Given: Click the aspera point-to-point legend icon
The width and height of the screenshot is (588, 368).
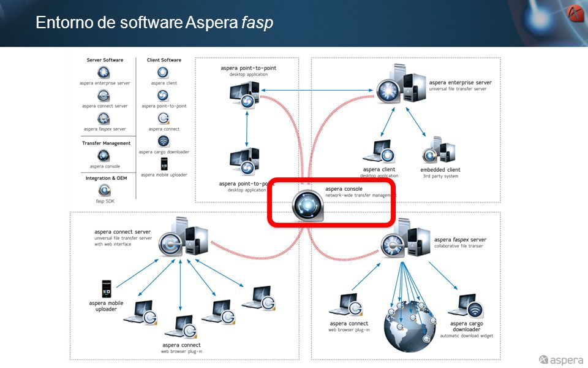Looking at the screenshot, I should tap(163, 96).
